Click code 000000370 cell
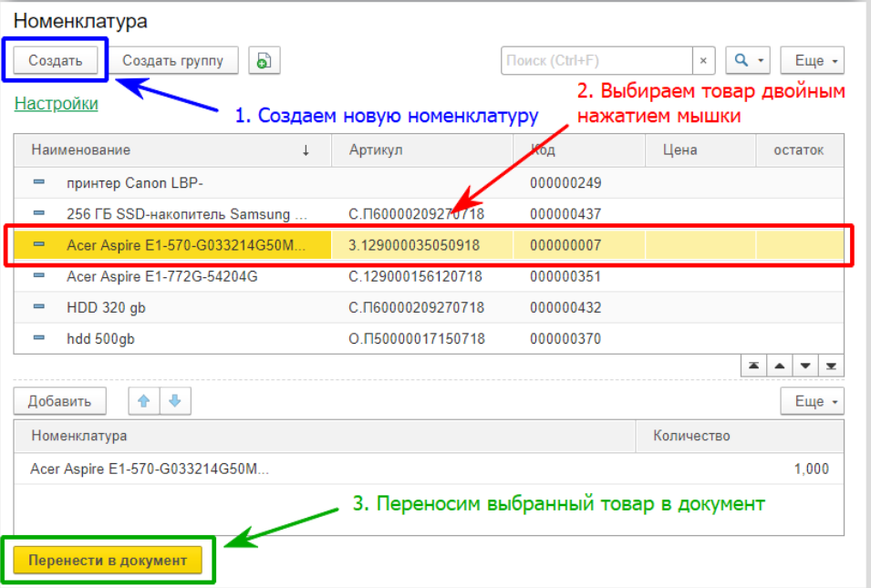This screenshot has width=871, height=588. point(579,338)
